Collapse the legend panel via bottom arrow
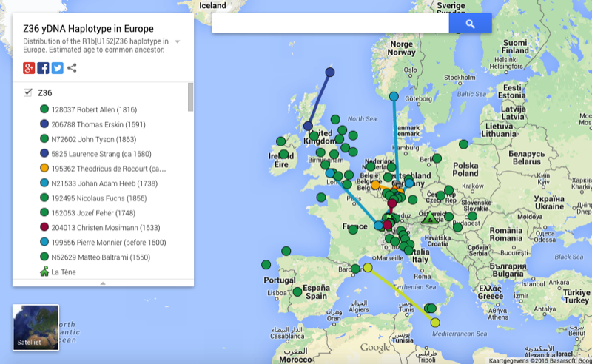Viewport: 592px width, 364px height. [x=103, y=283]
